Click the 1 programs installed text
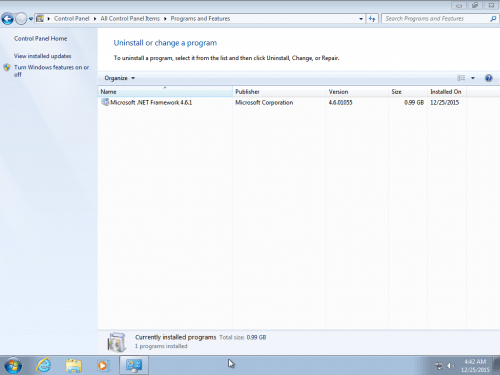This screenshot has height=375, width=500. [x=161, y=346]
